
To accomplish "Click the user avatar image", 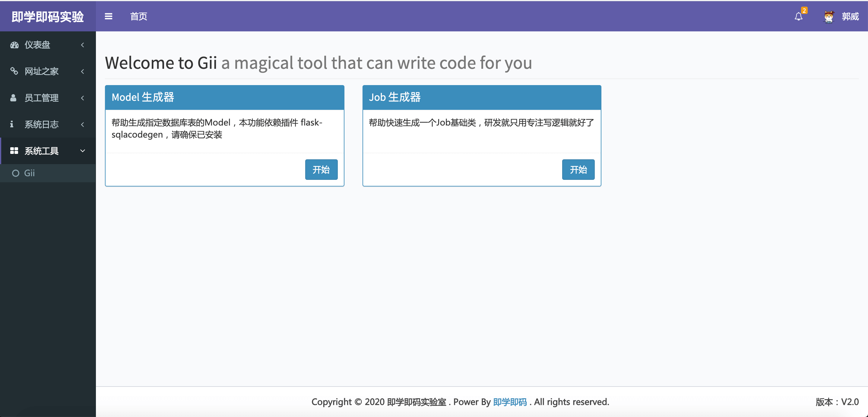I will tap(828, 17).
